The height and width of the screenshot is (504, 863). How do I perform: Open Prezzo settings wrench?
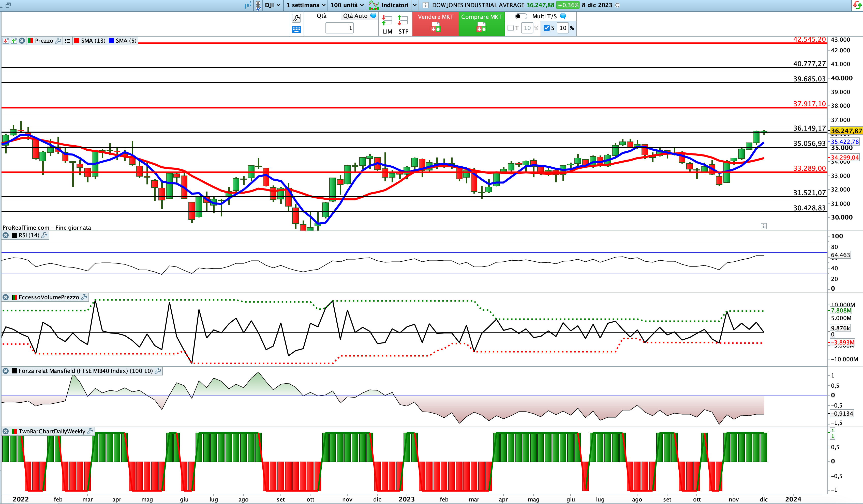58,41
